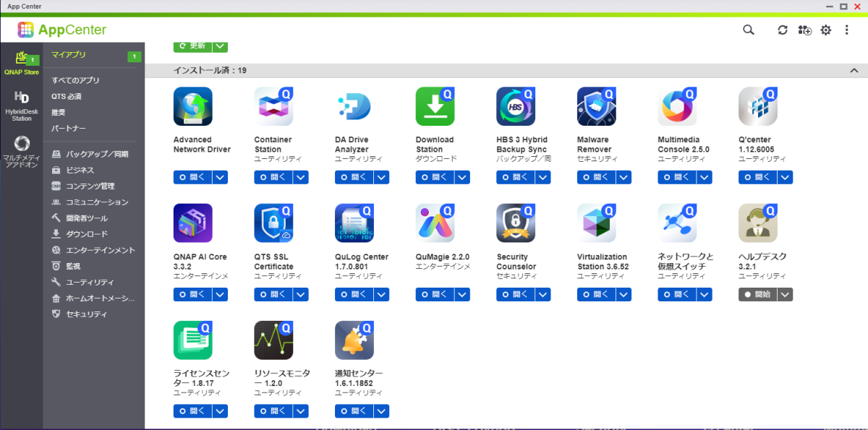
Task: Click the リソースモニター app icon
Action: click(273, 340)
